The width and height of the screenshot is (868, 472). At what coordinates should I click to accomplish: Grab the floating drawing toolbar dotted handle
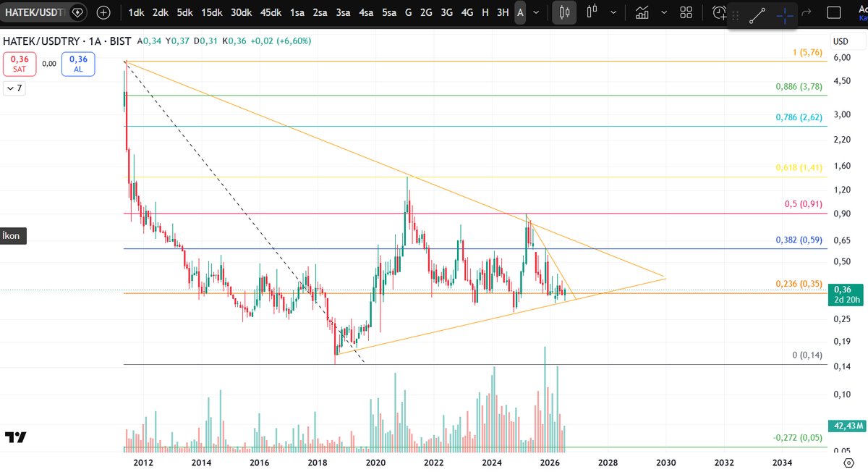click(736, 15)
